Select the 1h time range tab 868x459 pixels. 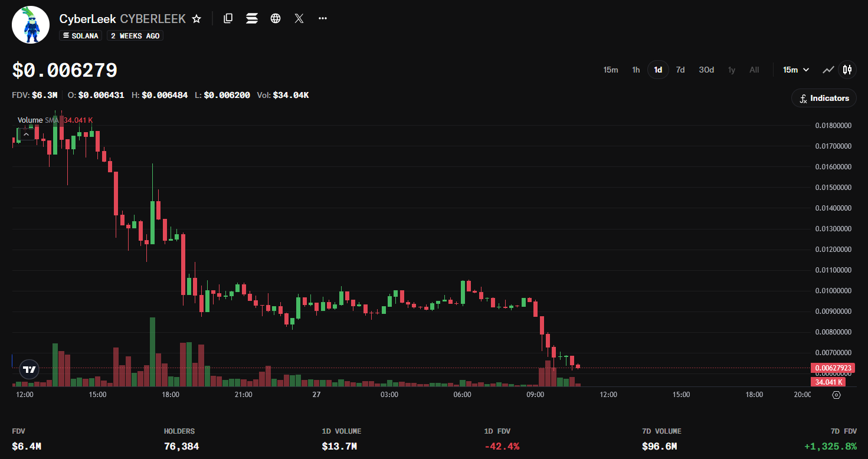[636, 70]
